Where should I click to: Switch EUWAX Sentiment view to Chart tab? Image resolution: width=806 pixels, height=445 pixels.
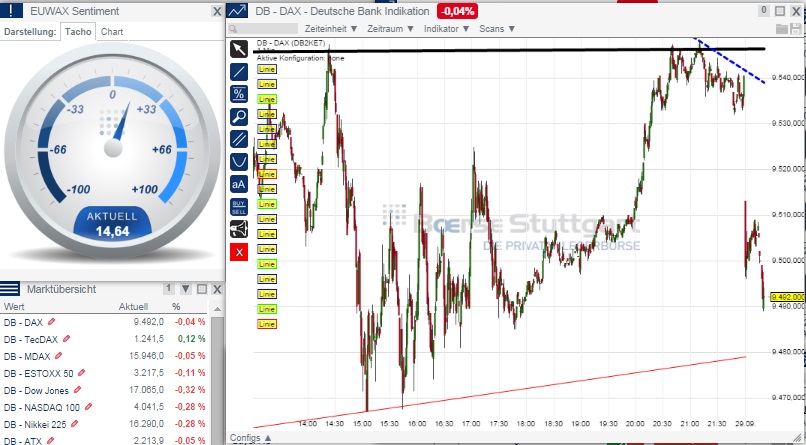pyautogui.click(x=112, y=31)
